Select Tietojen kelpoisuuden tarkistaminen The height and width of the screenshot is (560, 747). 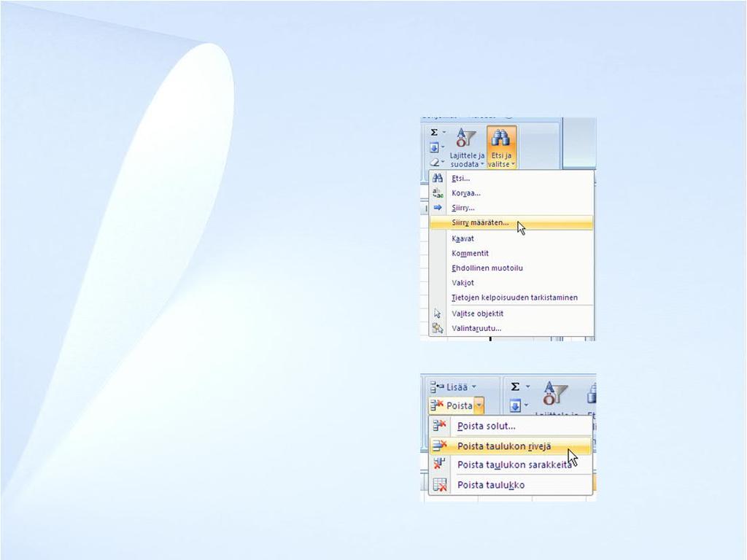click(x=511, y=297)
